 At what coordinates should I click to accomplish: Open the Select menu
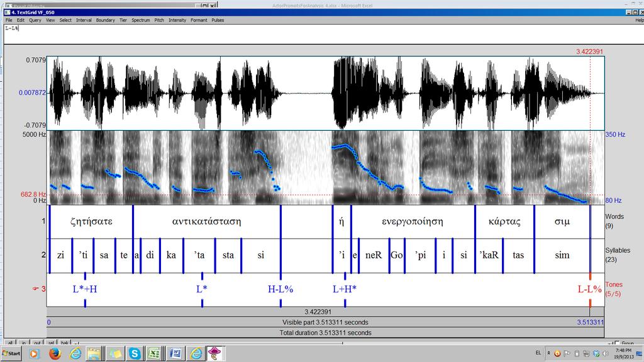point(65,20)
